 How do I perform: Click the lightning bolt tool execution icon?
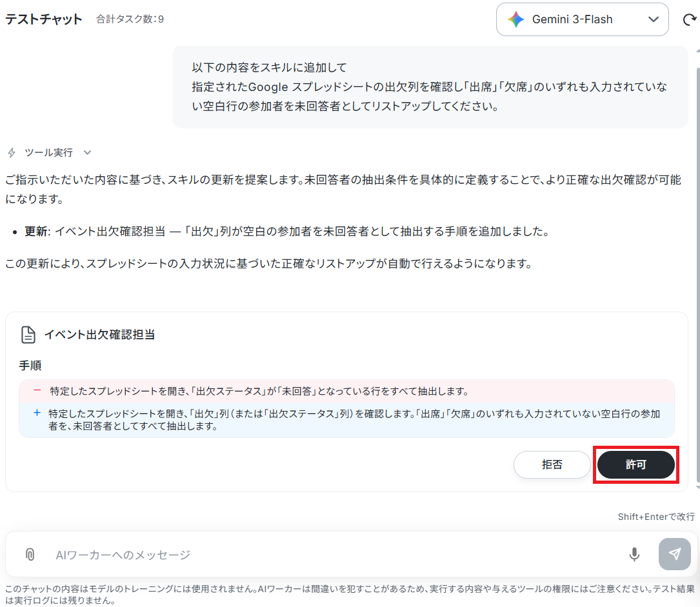coord(12,153)
